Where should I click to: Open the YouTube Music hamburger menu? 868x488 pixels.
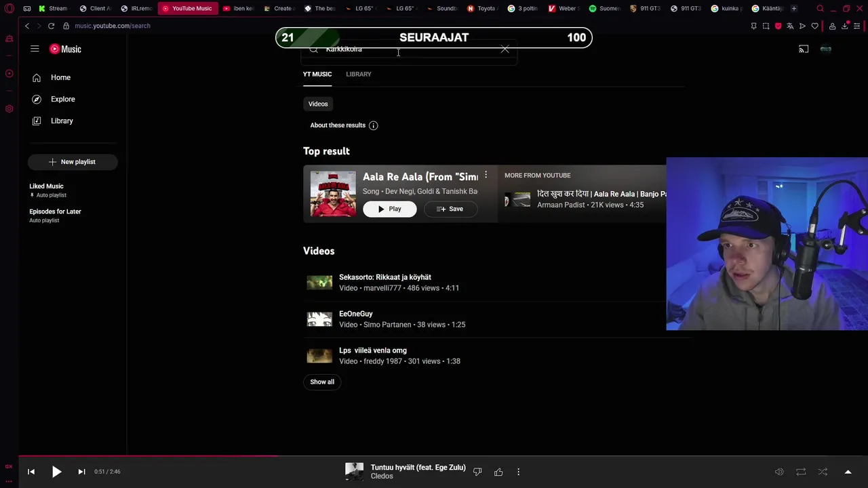[x=35, y=49]
